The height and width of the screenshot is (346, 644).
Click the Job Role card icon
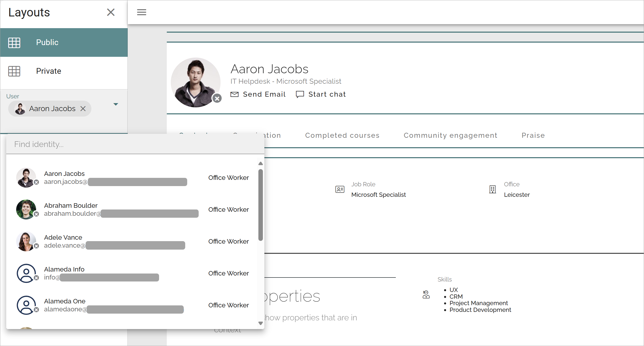[x=340, y=189]
